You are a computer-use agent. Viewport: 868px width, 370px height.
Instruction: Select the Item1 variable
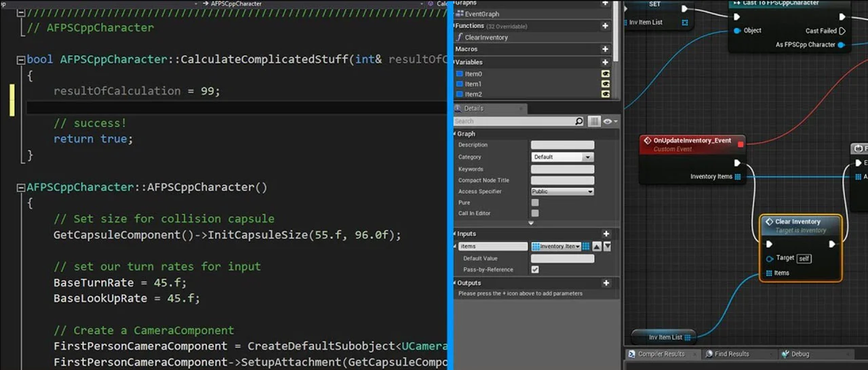tap(473, 84)
